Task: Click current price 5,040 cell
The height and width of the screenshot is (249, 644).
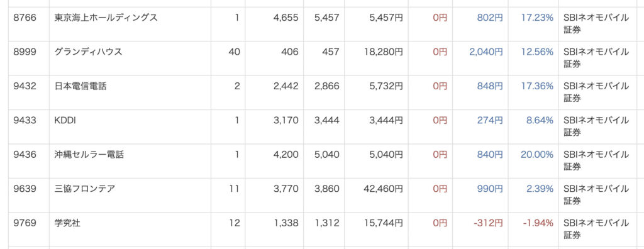Action: click(x=327, y=155)
